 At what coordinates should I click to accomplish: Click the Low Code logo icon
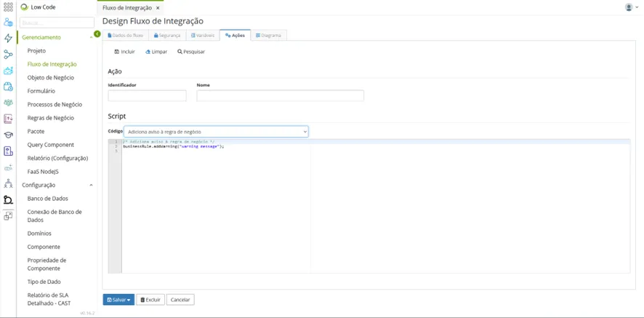(24, 7)
